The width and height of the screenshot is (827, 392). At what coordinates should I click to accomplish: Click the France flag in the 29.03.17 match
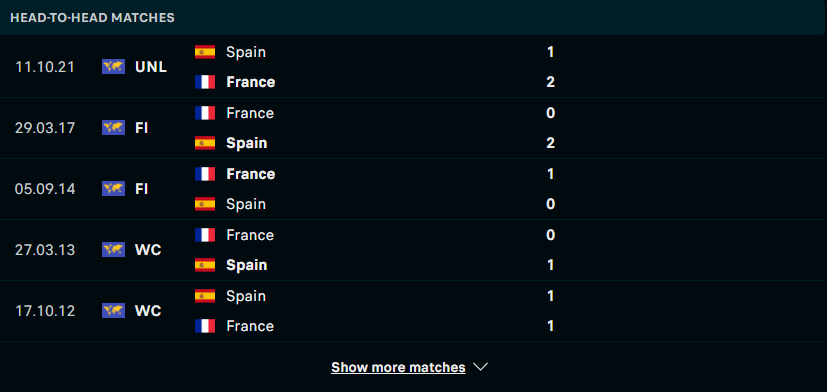point(205,113)
